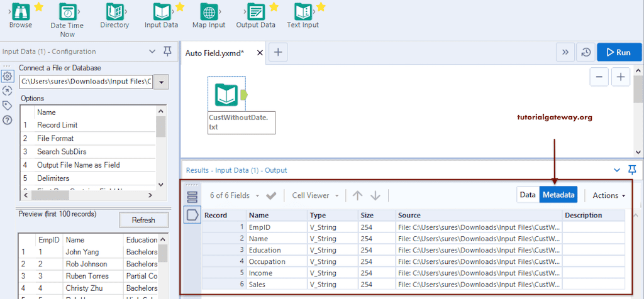Toggle favorite star on Browse tool
The width and height of the screenshot is (644, 299).
[x=38, y=6]
